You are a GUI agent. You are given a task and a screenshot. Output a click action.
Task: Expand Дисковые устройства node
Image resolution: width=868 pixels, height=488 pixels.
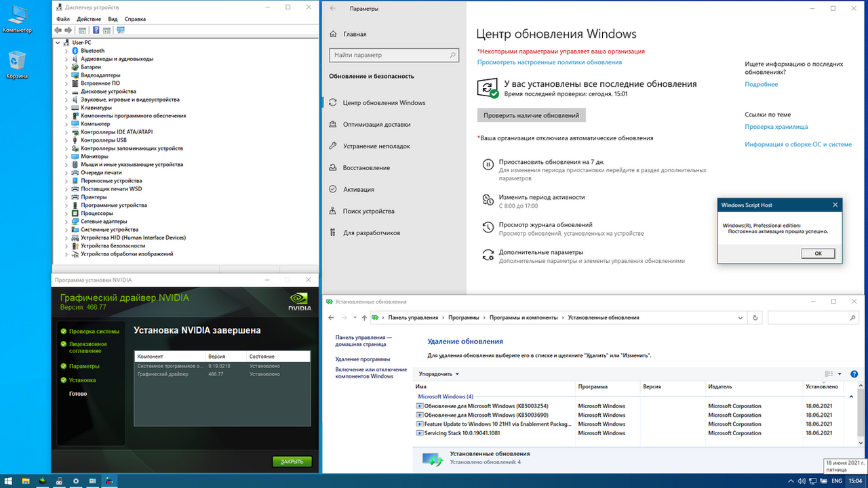pos(66,91)
